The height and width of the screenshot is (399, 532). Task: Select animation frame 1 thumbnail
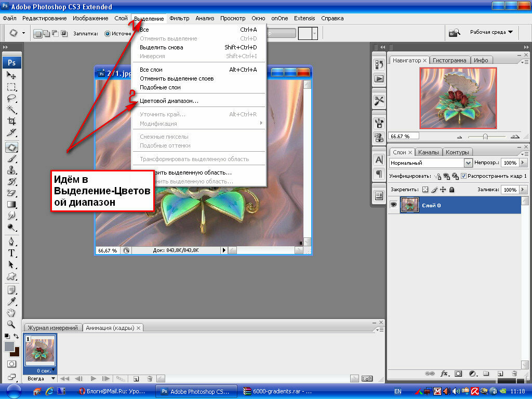40,350
